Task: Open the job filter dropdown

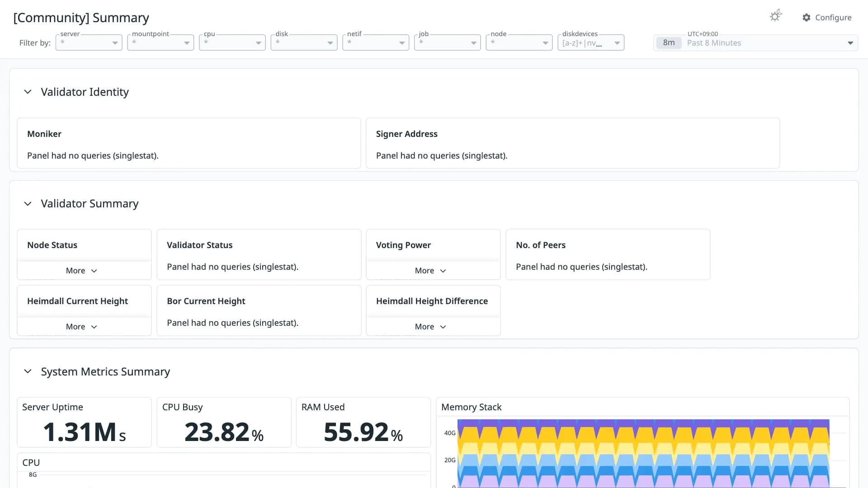Action: (448, 42)
